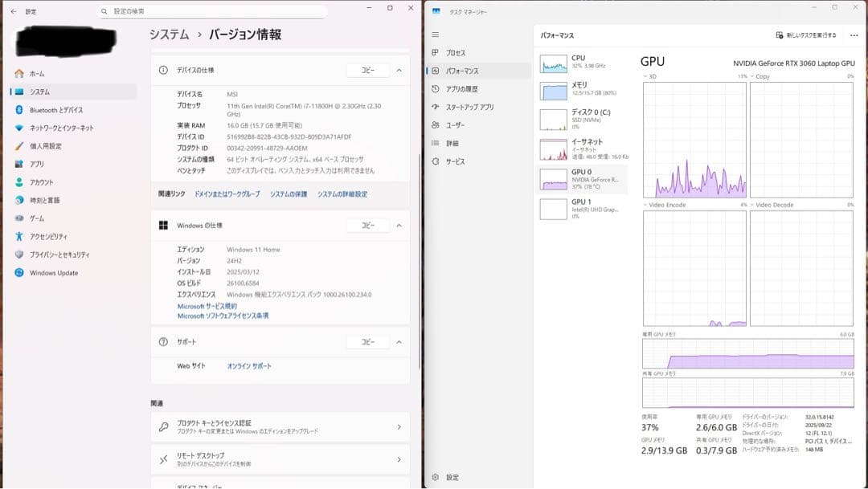Open the Task Manager more options menu

pyautogui.click(x=853, y=35)
